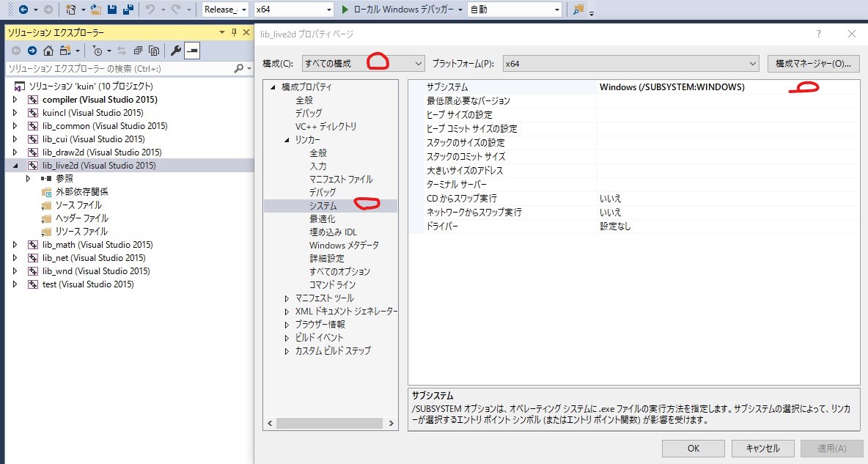Click the Solution Explorer search field
Image resolution: width=868 pixels, height=464 pixels.
tap(117, 69)
